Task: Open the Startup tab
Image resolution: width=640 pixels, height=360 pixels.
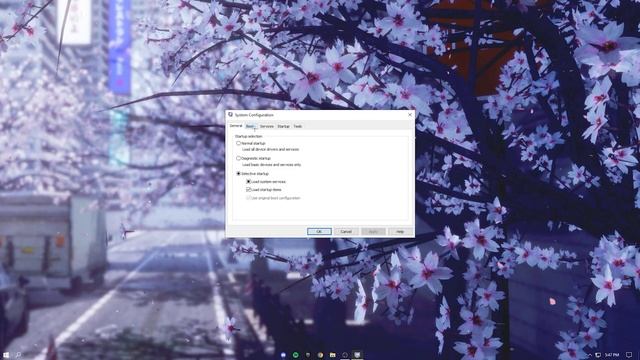Action: pyautogui.click(x=283, y=127)
